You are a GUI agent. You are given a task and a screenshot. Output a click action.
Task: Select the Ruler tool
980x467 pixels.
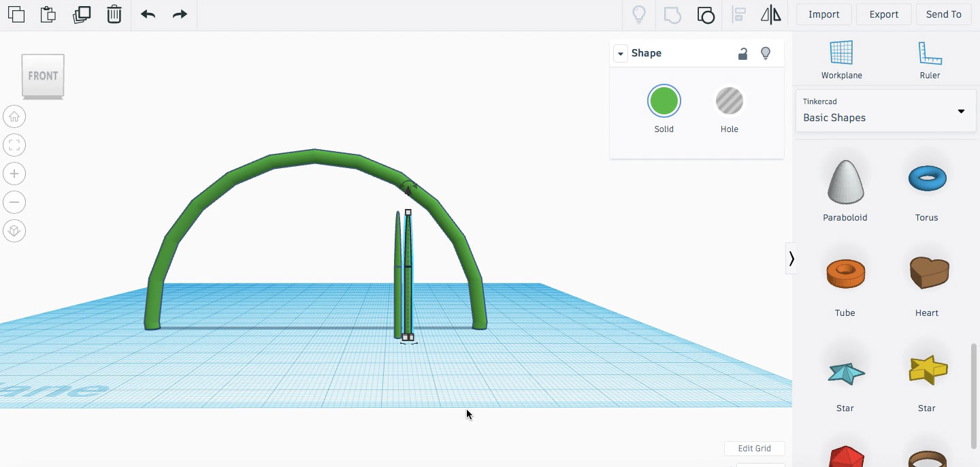click(930, 59)
